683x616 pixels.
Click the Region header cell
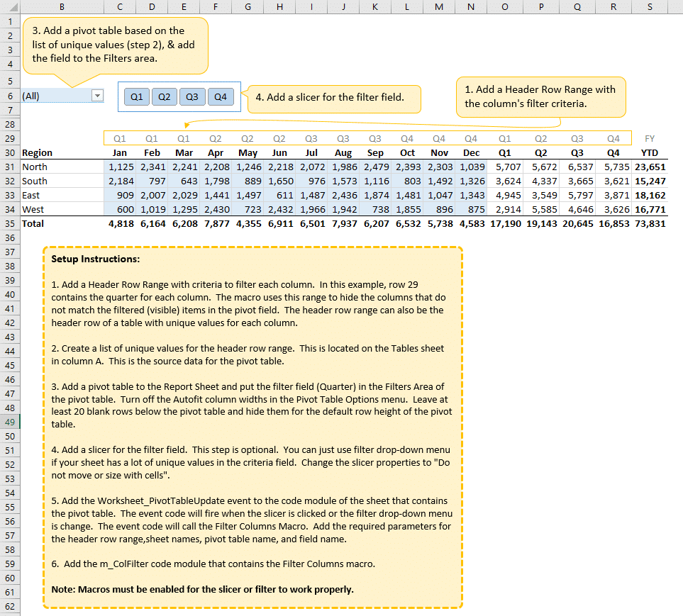tap(38, 152)
